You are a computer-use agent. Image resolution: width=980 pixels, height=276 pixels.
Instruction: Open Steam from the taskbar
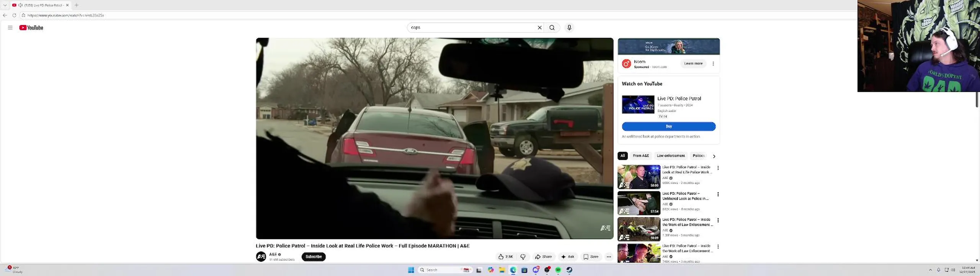570,270
